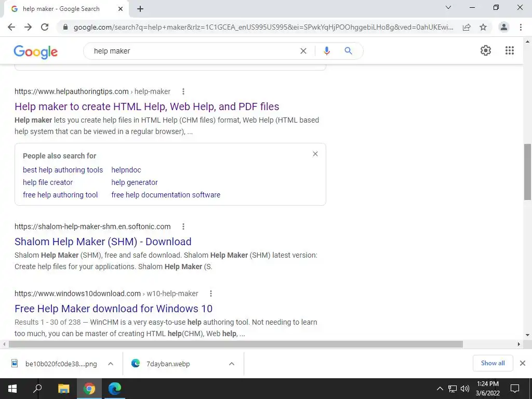Open downloaded 7dayban.webp file
532x399 pixels.
coord(161,364)
